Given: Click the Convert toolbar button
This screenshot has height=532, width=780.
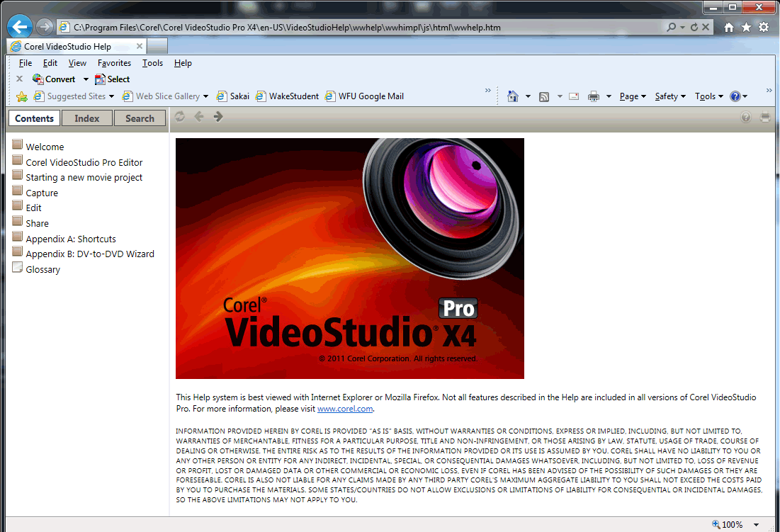Looking at the screenshot, I should [54, 79].
